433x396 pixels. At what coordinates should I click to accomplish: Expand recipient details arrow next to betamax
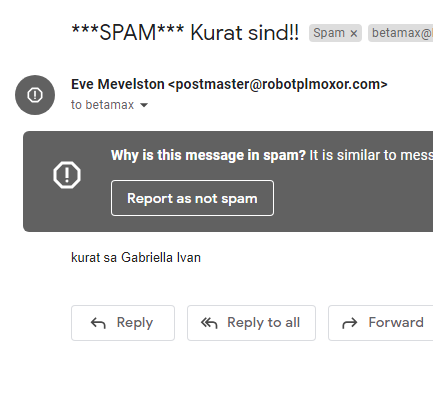click(144, 105)
